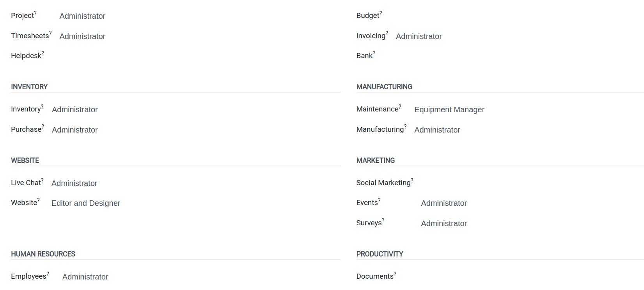The image size is (644, 290).
Task: Change the Events Administrator access level
Action: [x=532, y=203]
